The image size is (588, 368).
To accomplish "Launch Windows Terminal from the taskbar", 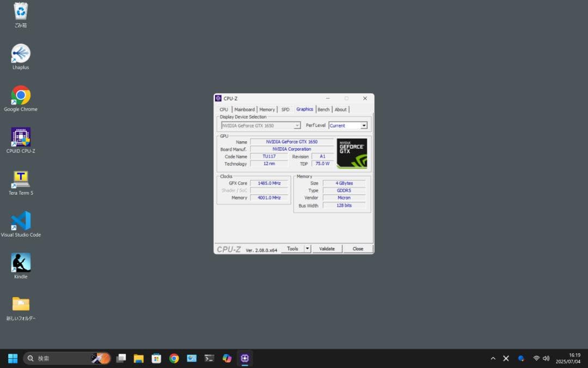I will (x=209, y=358).
